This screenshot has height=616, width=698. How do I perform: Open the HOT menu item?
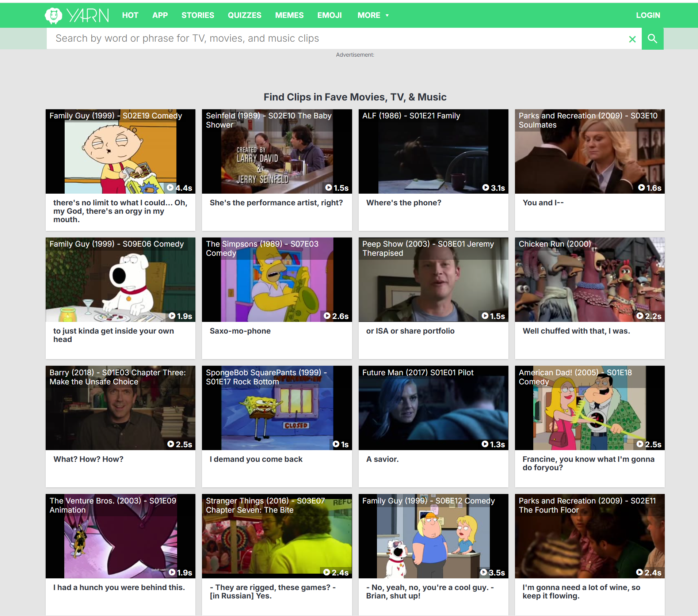[x=130, y=15]
